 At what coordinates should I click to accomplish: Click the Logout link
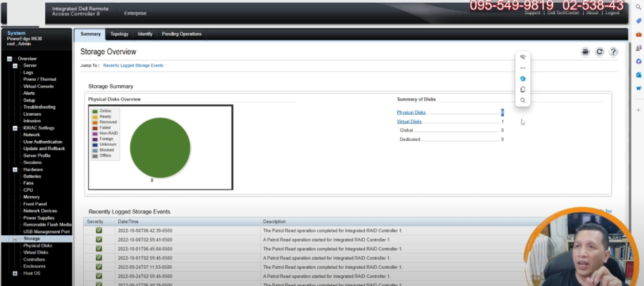pos(612,13)
